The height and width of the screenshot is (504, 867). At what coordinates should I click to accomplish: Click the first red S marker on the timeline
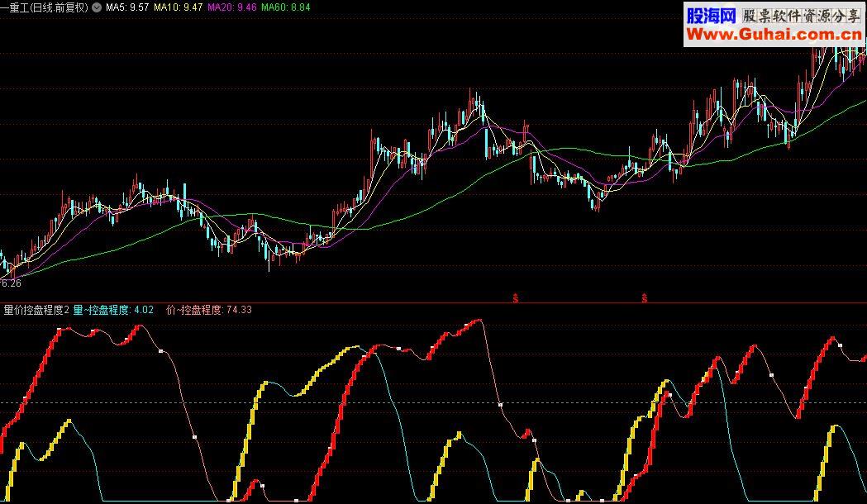516,298
